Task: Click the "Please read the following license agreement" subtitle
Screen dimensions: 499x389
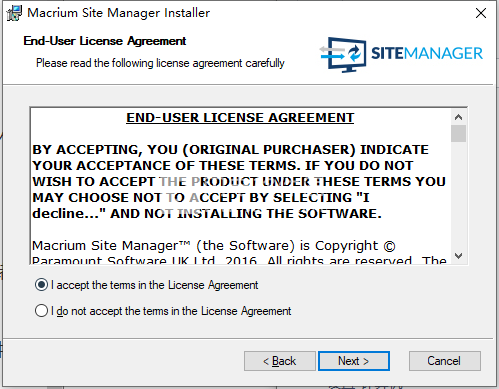Action: point(160,63)
